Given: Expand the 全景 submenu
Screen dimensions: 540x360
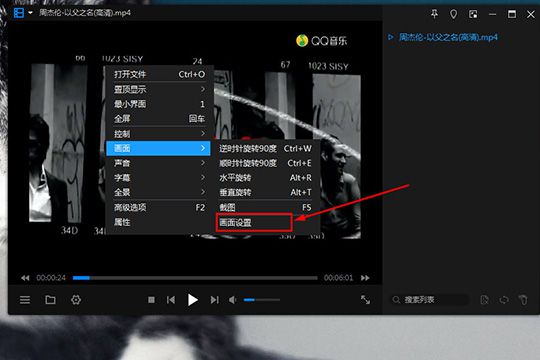Looking at the screenshot, I should (158, 192).
